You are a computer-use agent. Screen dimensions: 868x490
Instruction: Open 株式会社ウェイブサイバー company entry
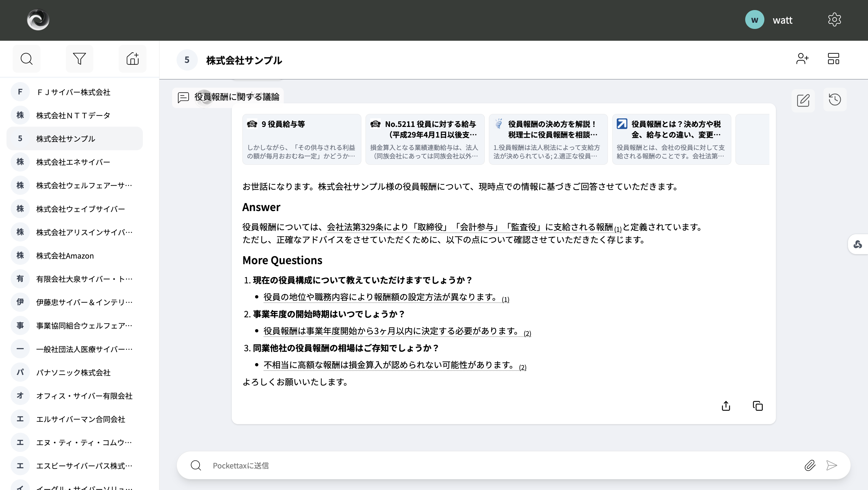[75, 209]
